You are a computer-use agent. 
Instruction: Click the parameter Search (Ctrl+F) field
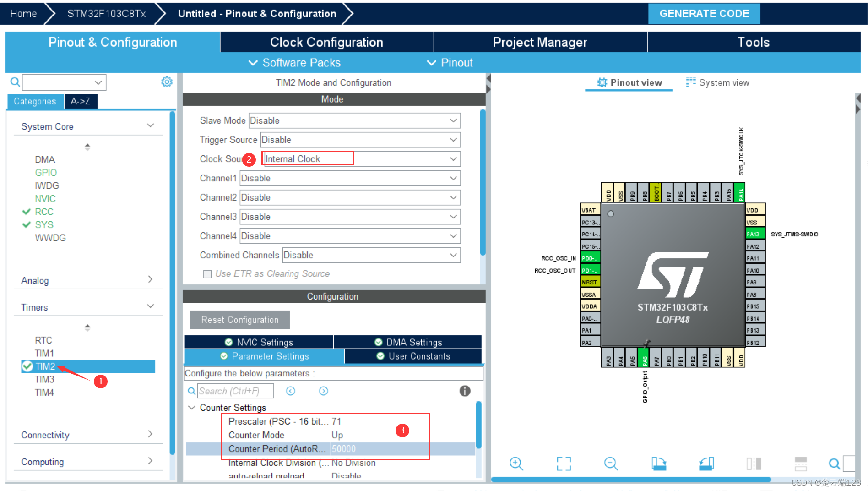point(236,391)
